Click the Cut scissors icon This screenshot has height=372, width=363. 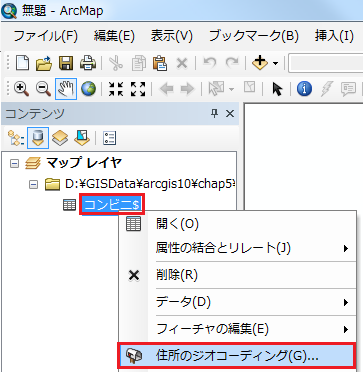click(116, 62)
